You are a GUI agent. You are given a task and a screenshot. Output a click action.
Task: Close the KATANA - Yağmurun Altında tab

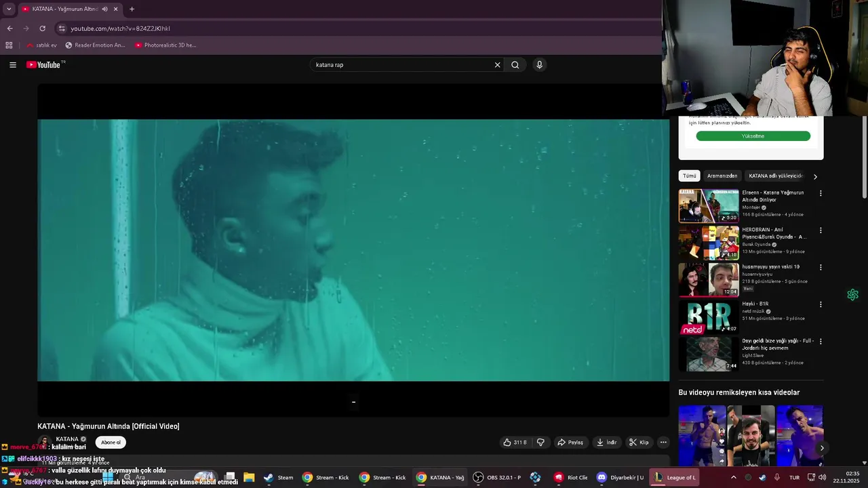click(116, 9)
